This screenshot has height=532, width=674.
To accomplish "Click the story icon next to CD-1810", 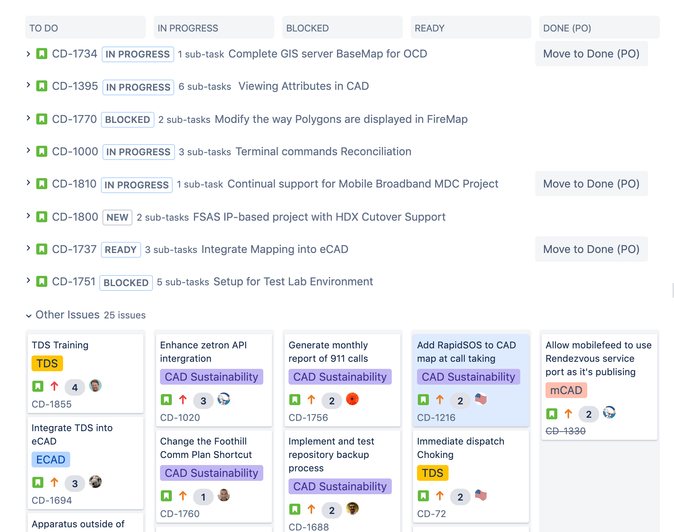I will click(x=42, y=184).
